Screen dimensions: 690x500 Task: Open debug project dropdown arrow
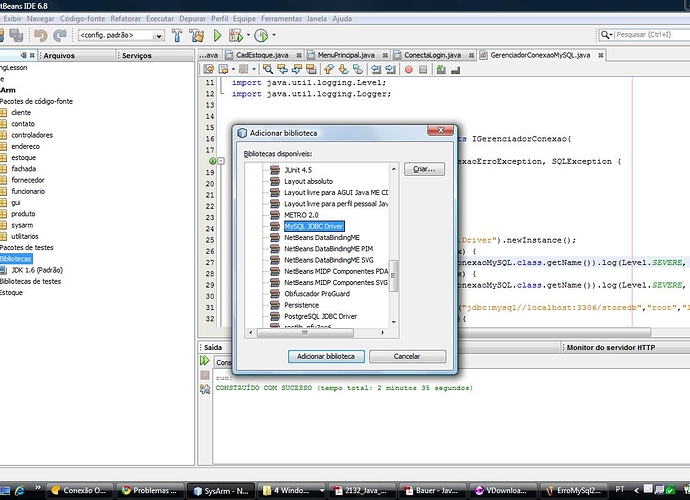pos(248,35)
